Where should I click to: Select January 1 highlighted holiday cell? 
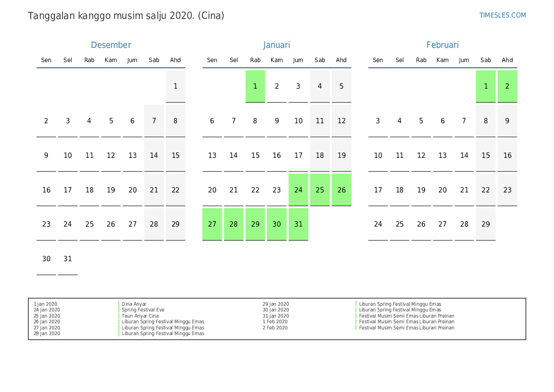coord(255,86)
